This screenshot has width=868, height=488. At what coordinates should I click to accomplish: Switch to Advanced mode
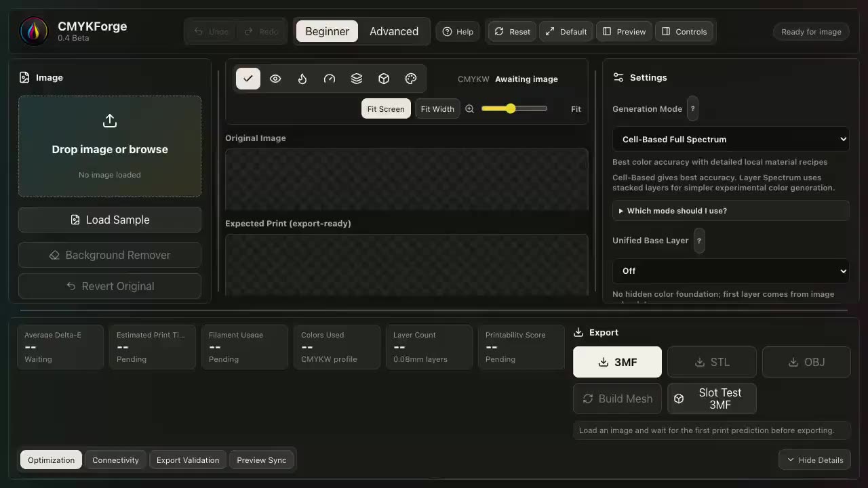coord(394,31)
